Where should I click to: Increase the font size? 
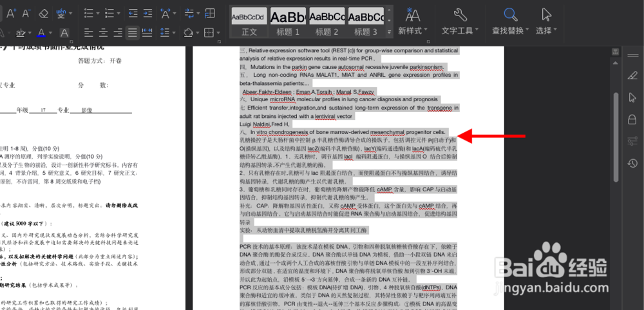coord(11,13)
